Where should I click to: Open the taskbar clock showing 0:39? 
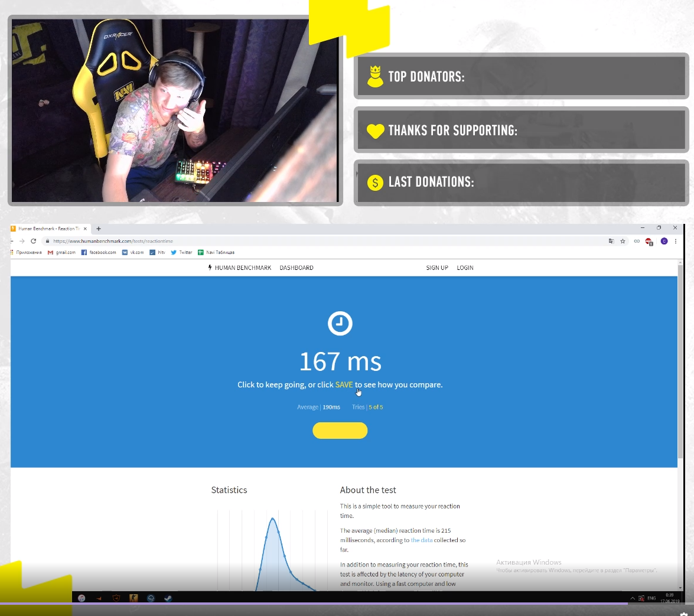(670, 598)
